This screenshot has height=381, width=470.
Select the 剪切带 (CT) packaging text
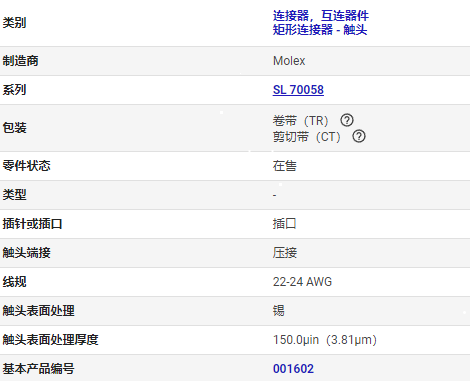(307, 137)
